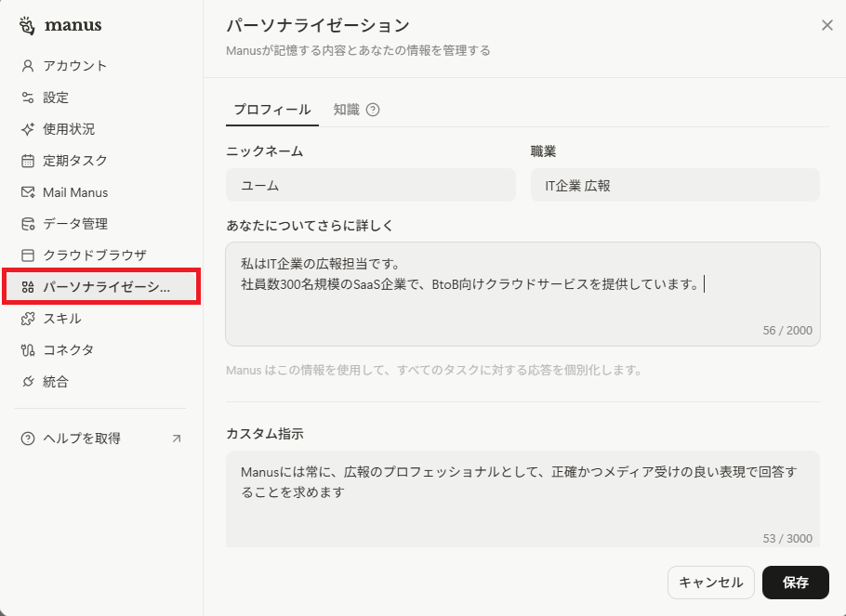Click the sparkle icon next to 使用状況
Screen dimensions: 846x616
coord(28,129)
